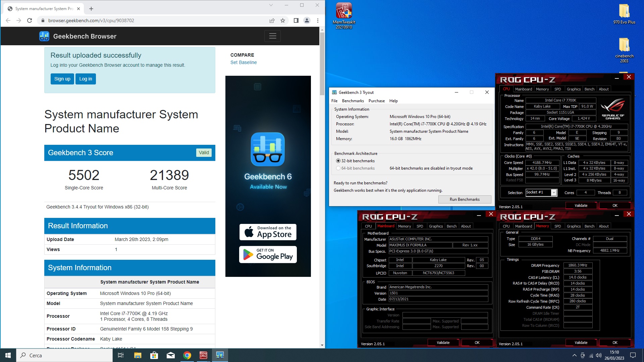
Task: Click the Log in button
Action: (86, 79)
